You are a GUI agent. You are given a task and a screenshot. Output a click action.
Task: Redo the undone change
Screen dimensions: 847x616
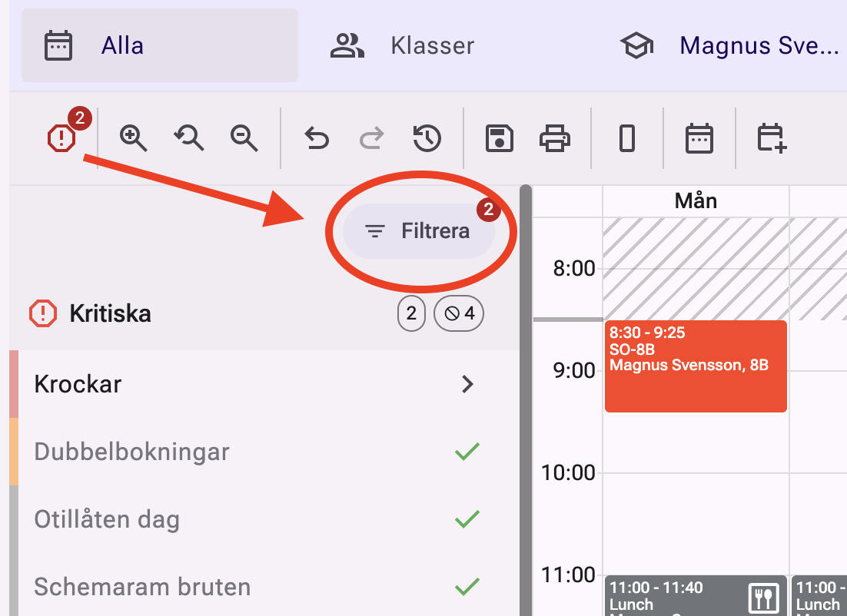pos(371,139)
